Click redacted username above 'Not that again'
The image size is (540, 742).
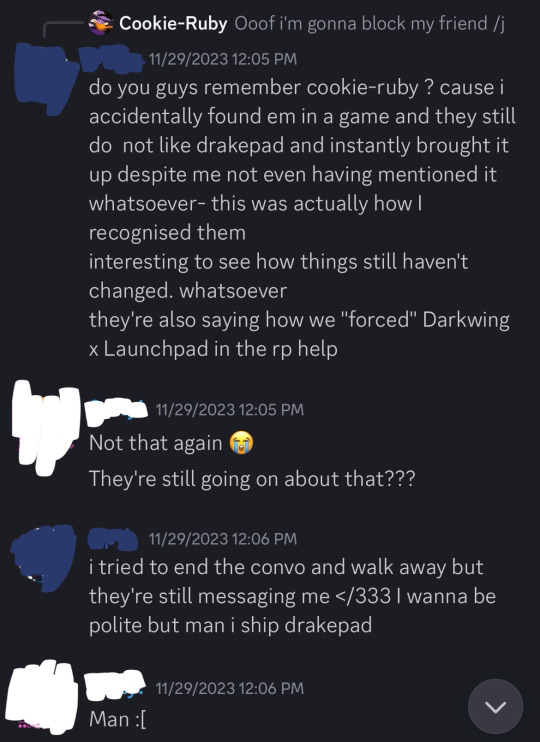tap(116, 411)
